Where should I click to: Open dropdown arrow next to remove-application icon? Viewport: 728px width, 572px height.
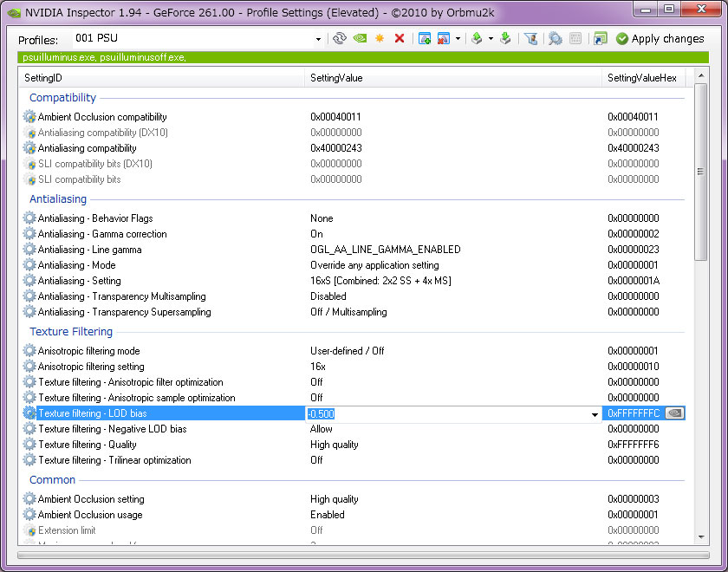458,38
